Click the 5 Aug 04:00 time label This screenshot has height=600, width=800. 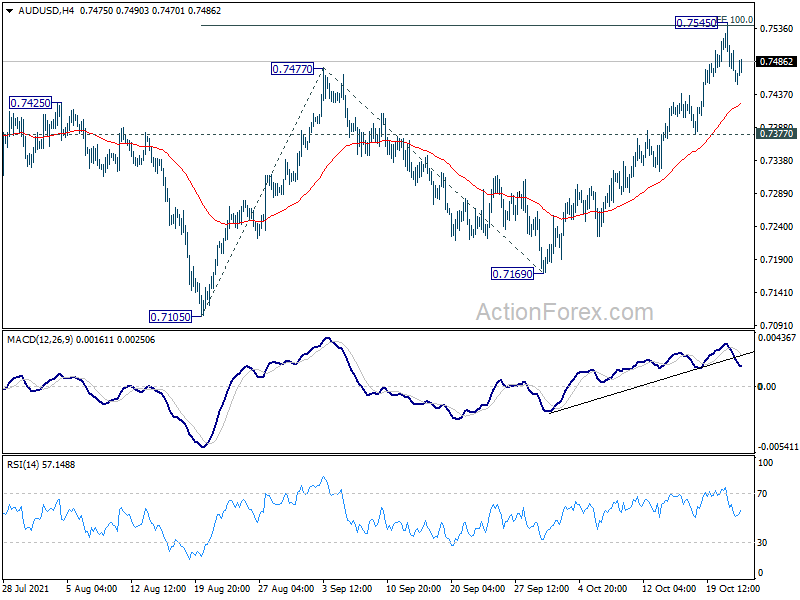(x=92, y=589)
